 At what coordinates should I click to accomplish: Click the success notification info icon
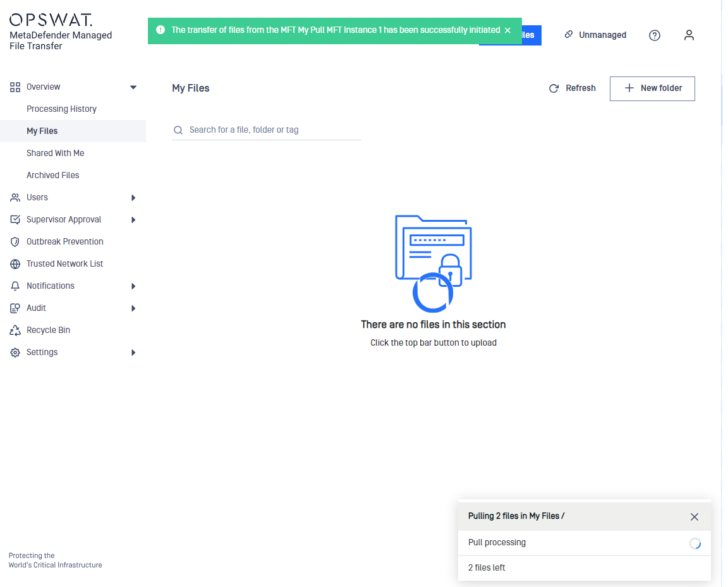click(161, 30)
